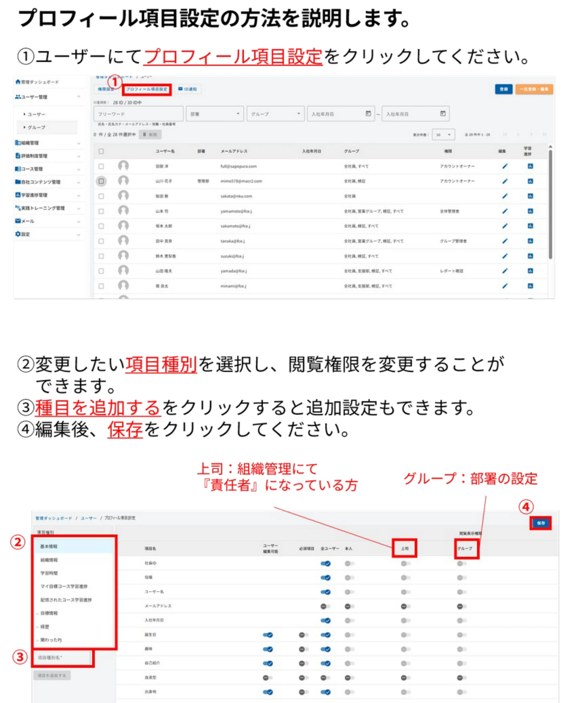This screenshot has height=703, width=588.
Task: Expand the コース管理 sidebar section
Action: (x=78, y=169)
